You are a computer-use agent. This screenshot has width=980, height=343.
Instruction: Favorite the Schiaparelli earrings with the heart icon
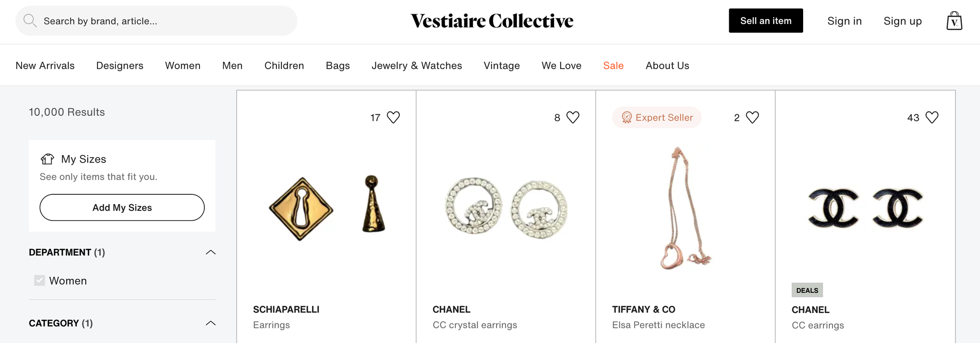tap(394, 117)
